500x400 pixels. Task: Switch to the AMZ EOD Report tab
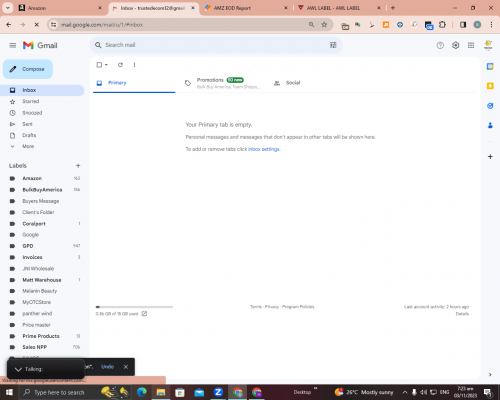[246, 8]
